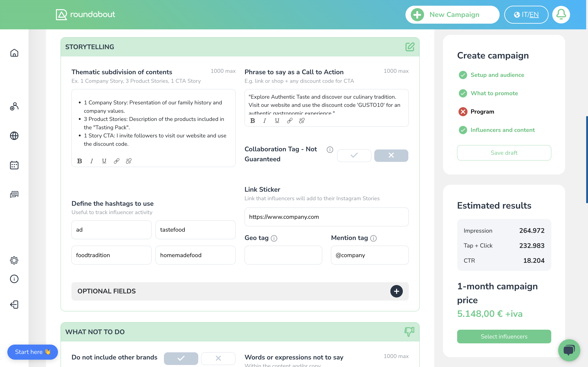Open the calendar sidebar icon
The width and height of the screenshot is (588, 367).
click(x=14, y=165)
